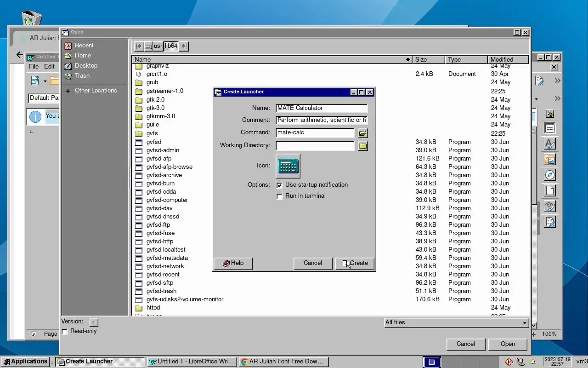The width and height of the screenshot is (588, 368).
Task: Switch to Create Launcher taskbar entry
Action: tap(100, 362)
